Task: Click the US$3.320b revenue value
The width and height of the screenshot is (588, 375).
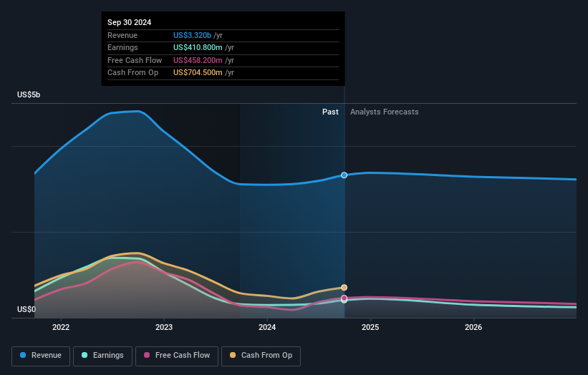Action: tap(192, 35)
